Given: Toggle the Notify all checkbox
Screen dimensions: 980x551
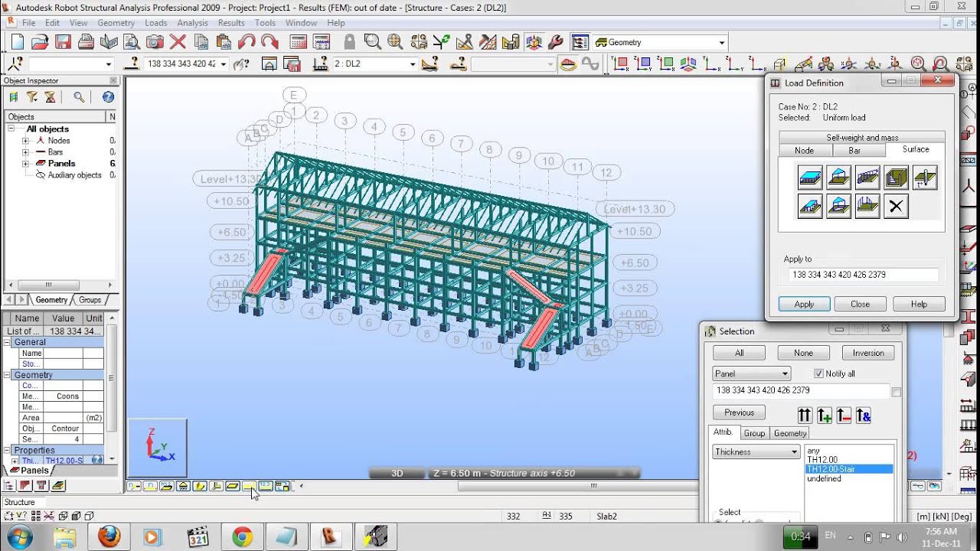Looking at the screenshot, I should (x=818, y=373).
